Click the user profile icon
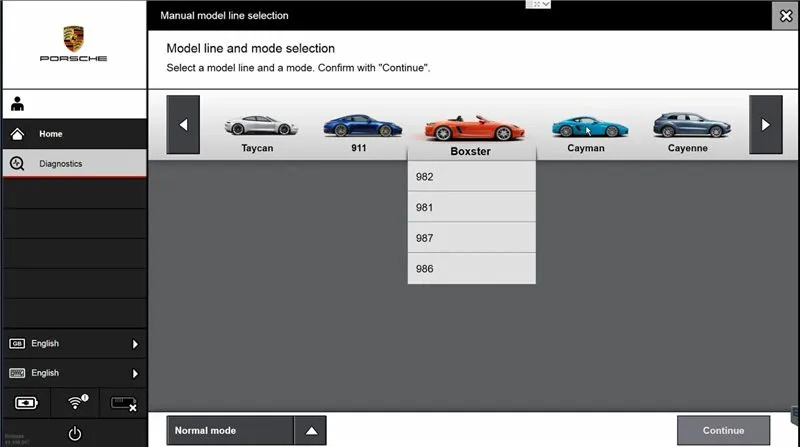 point(17,104)
